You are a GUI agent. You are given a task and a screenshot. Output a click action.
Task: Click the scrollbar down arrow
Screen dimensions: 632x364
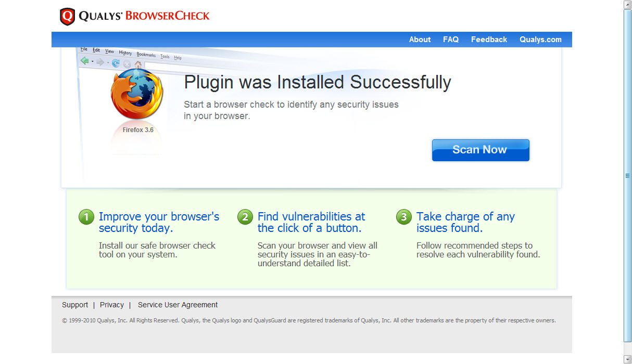627,359
